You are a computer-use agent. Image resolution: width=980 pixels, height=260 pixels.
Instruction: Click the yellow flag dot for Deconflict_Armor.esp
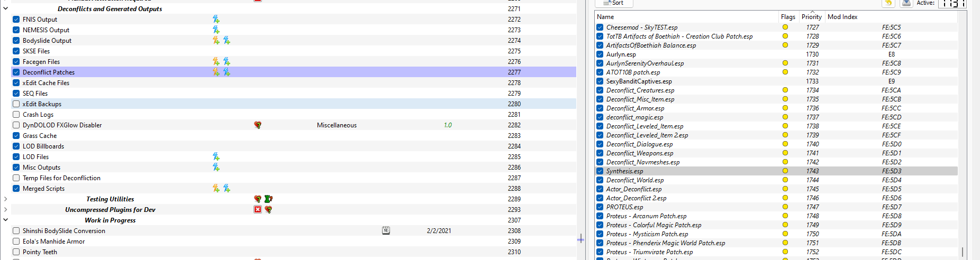pos(785,108)
